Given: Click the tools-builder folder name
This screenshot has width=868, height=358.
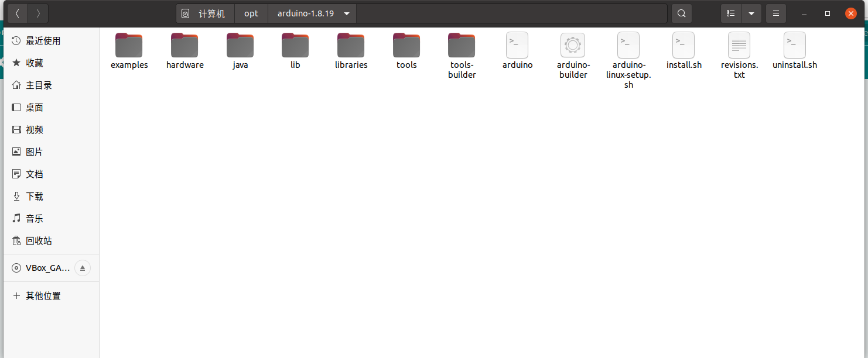Looking at the screenshot, I should (x=462, y=70).
